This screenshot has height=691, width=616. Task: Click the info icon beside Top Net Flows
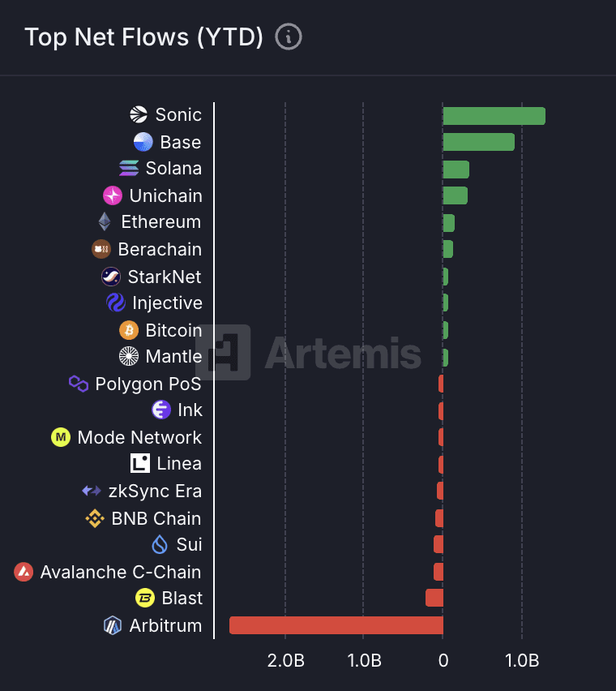(289, 36)
